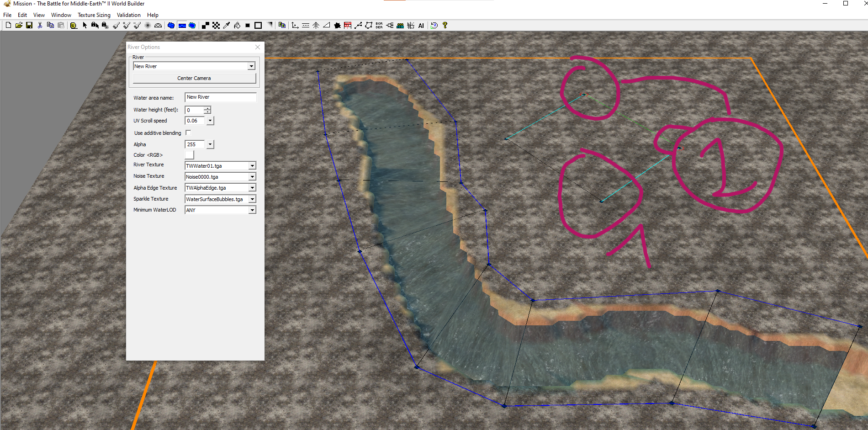Select the raise terrain brush with plus

pos(127,25)
